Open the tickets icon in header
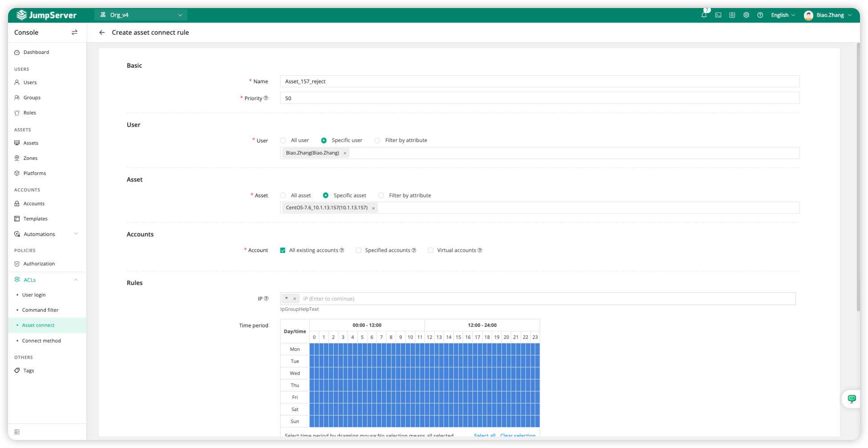Image resolution: width=868 pixels, height=448 pixels. (x=732, y=15)
